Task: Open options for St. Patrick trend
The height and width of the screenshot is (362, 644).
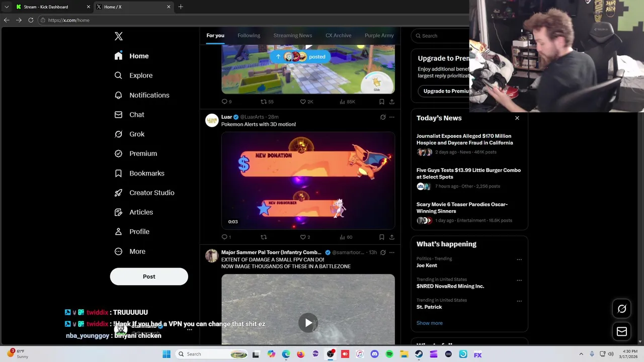Action: (519, 301)
